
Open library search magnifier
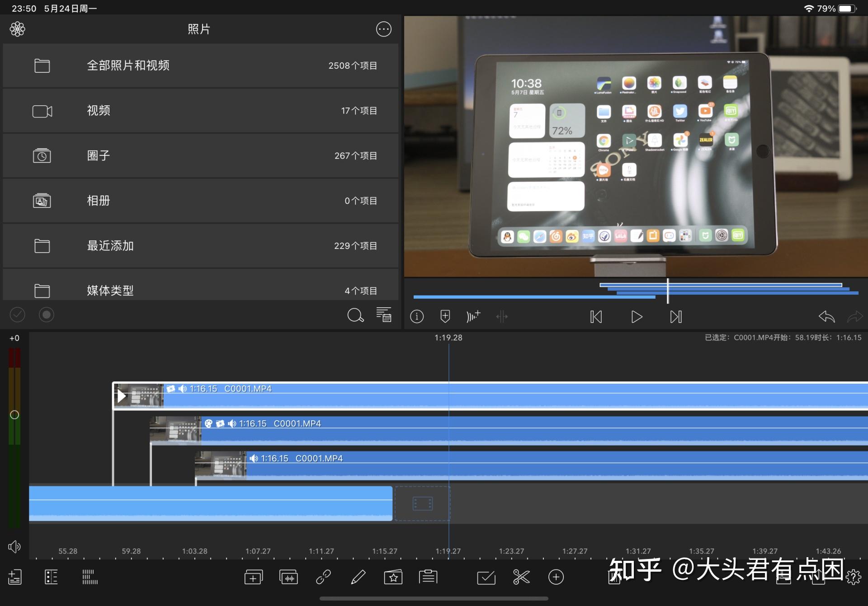click(355, 315)
